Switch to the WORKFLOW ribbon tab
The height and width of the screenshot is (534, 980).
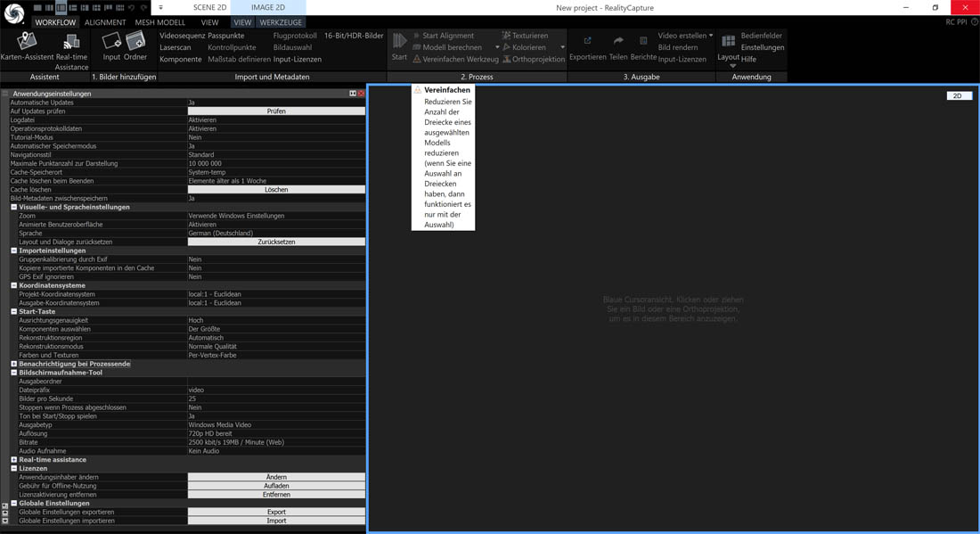pyautogui.click(x=55, y=22)
